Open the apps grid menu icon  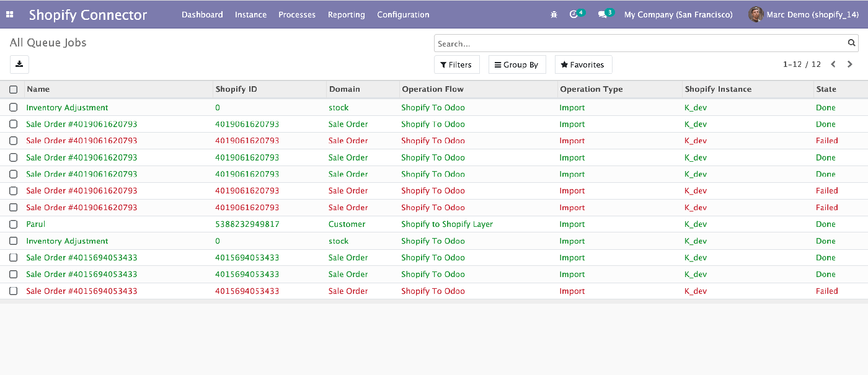tap(10, 14)
